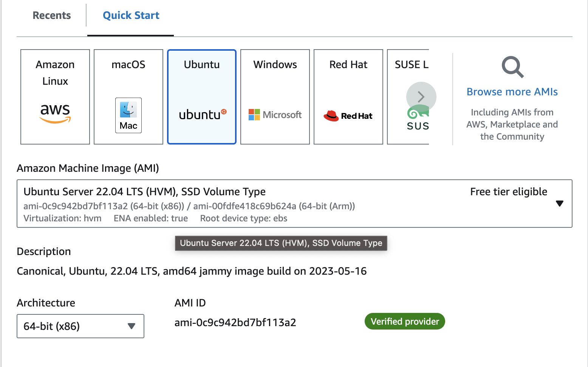Select the SUSE Linux AMI card title
The height and width of the screenshot is (367, 588).
click(x=412, y=65)
